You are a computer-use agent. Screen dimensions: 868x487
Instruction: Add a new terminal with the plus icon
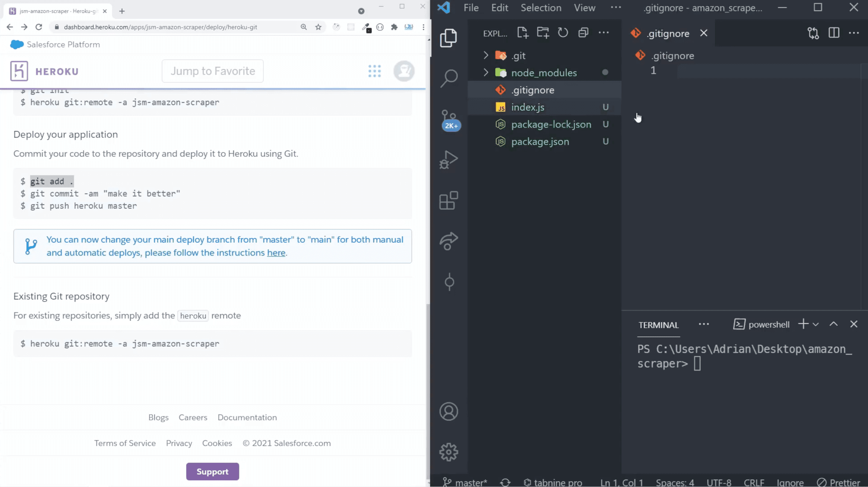[803, 324]
